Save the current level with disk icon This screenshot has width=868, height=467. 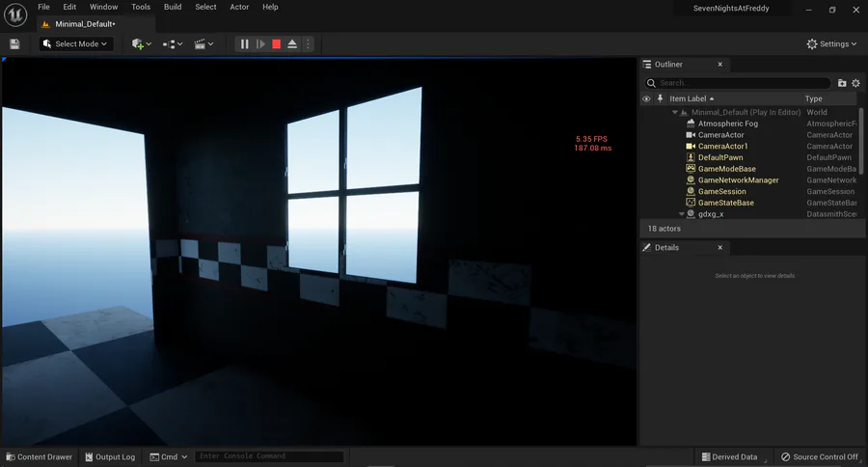click(x=14, y=43)
